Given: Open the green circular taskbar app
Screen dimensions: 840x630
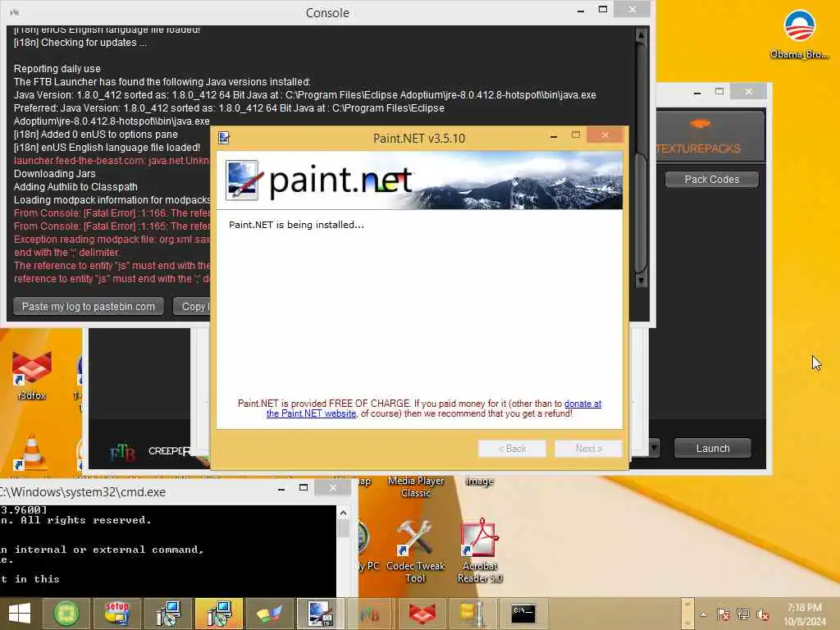Looking at the screenshot, I should [x=66, y=614].
